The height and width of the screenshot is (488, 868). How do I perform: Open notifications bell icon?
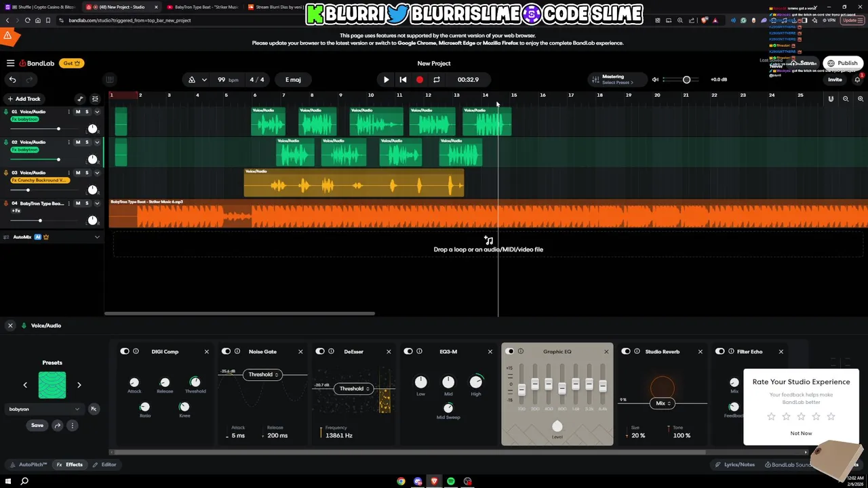[858, 80]
